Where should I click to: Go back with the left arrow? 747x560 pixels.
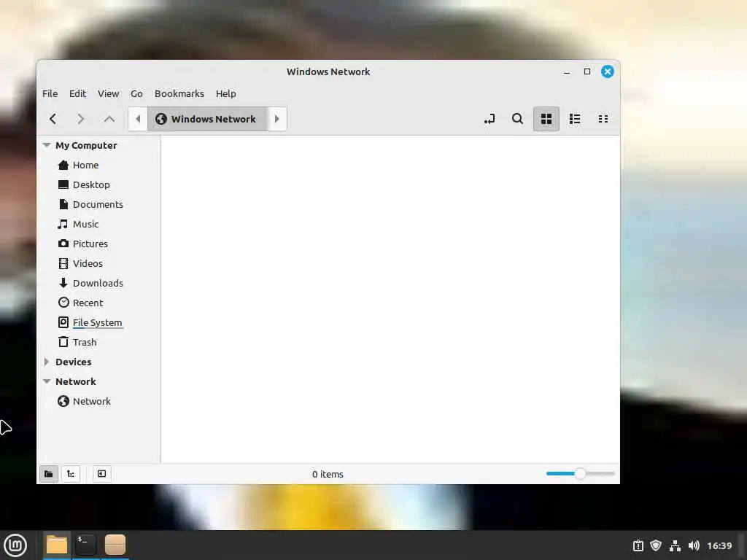click(x=53, y=119)
